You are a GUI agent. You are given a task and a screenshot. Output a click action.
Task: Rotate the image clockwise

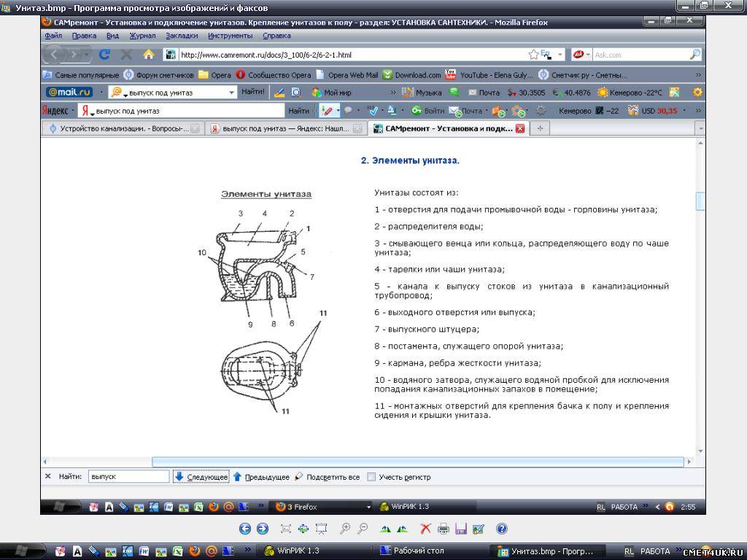pos(386,529)
